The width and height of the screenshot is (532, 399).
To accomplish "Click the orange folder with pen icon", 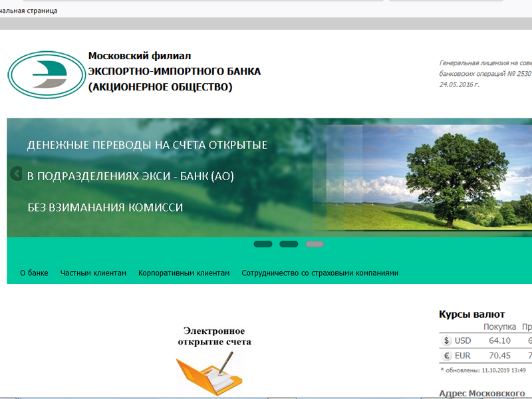I will point(209,373).
